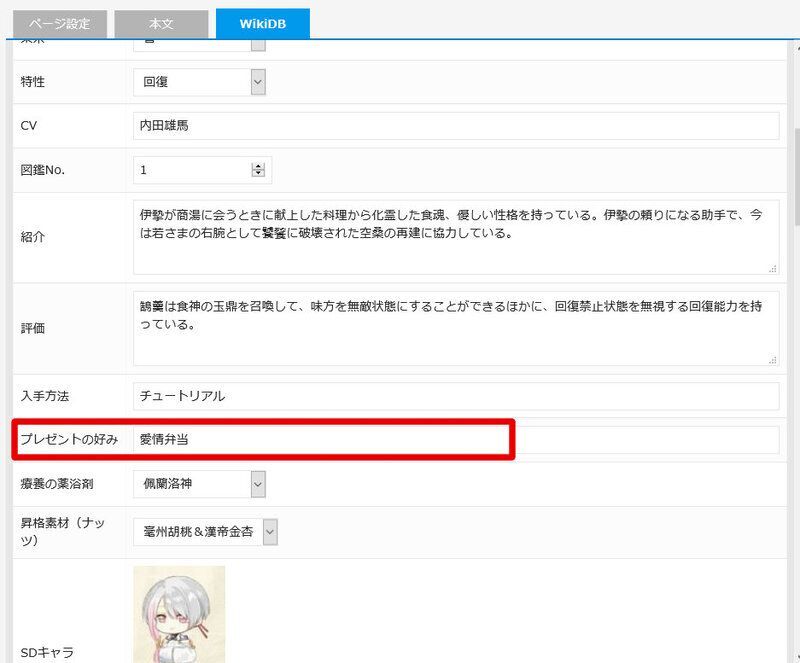Click the プレゼントの好み field label
800x663 pixels.
click(x=69, y=440)
